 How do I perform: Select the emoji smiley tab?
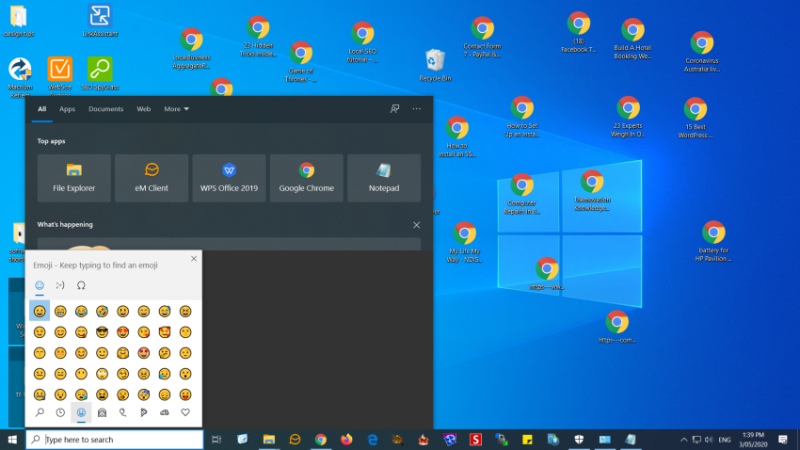[x=39, y=285]
